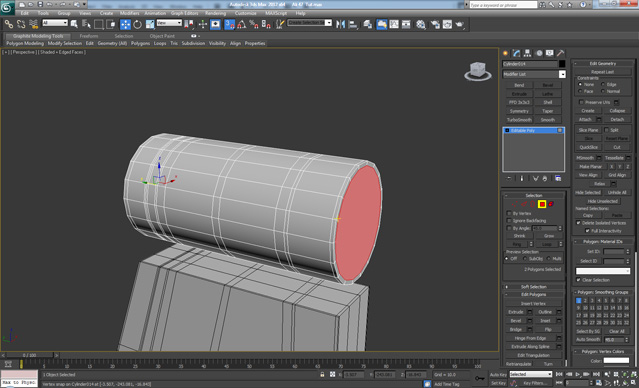The height and width of the screenshot is (388, 639).
Task: Toggle the Split checkbox
Action: coord(606,130)
